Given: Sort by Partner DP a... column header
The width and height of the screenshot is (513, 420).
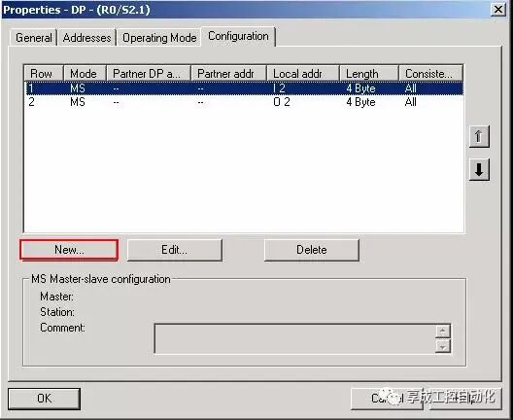Looking at the screenshot, I should [x=149, y=73].
